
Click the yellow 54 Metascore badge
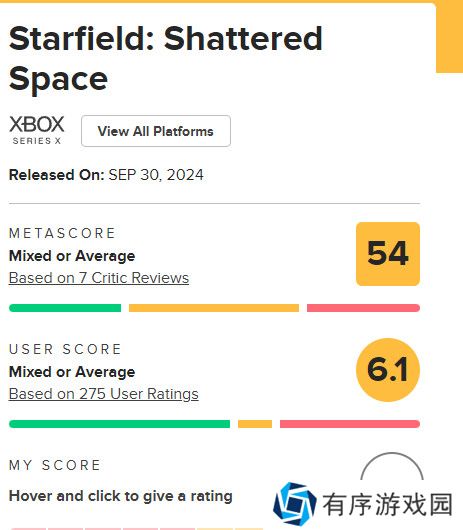coord(388,254)
